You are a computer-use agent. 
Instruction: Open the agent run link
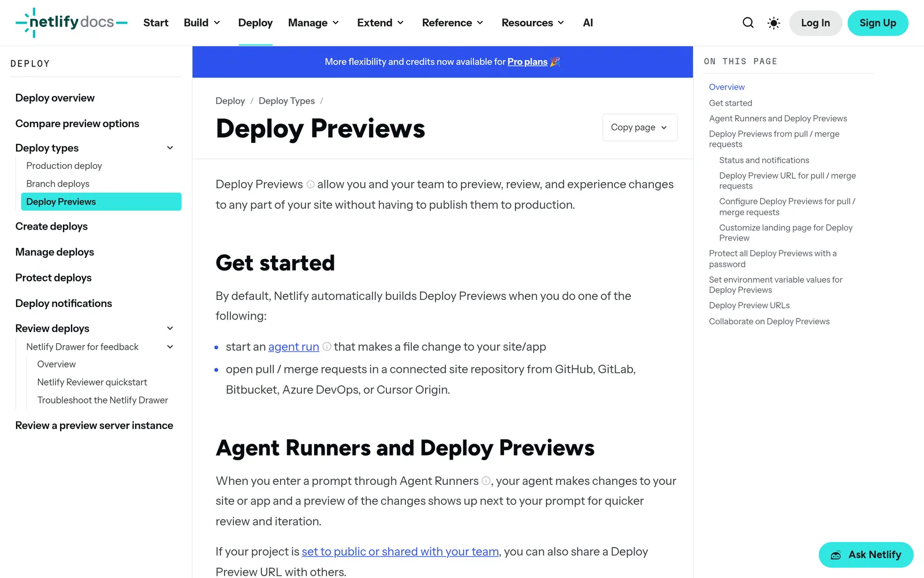[293, 347]
